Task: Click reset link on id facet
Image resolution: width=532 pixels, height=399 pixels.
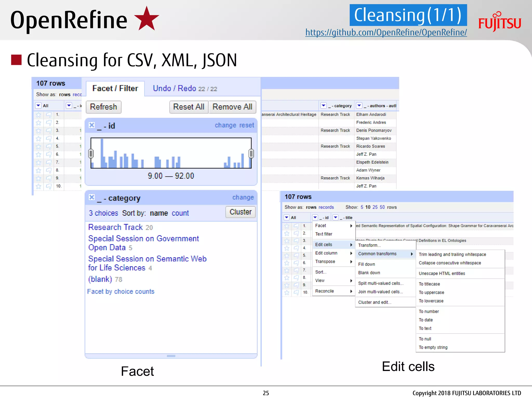Action: point(247,125)
